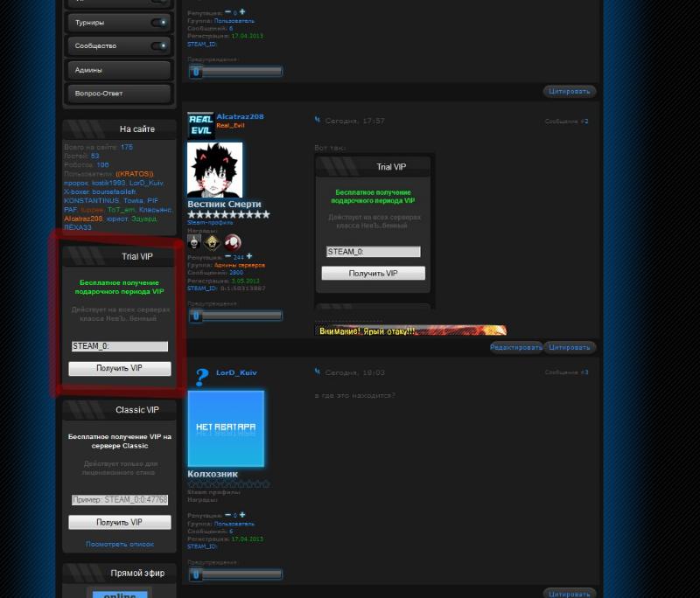Viewport: 700px width, 598px height.
Task: Increase LorD_Kuiv's reputation with plus icon
Action: [242, 515]
